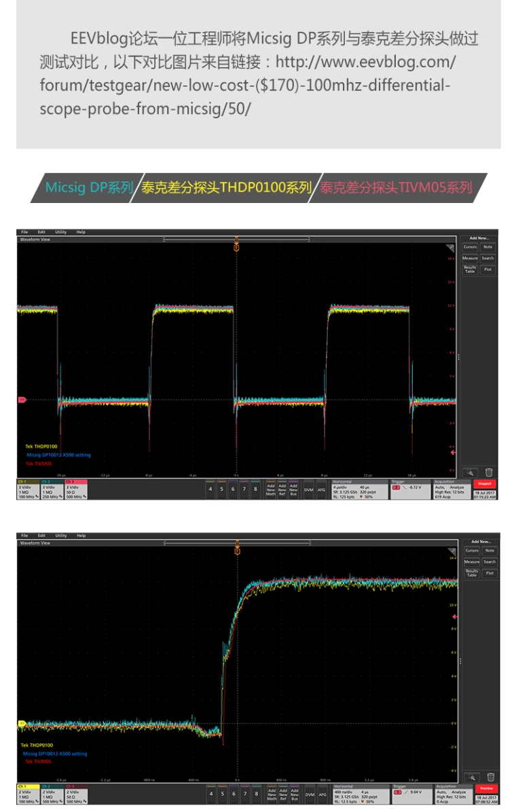Enable channel 4 in the lower oscilloscope bar

(x=210, y=792)
